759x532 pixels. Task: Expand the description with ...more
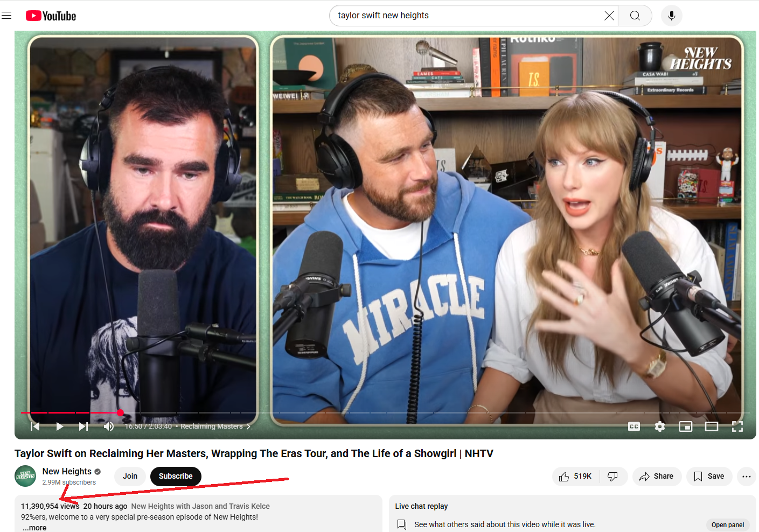34,528
